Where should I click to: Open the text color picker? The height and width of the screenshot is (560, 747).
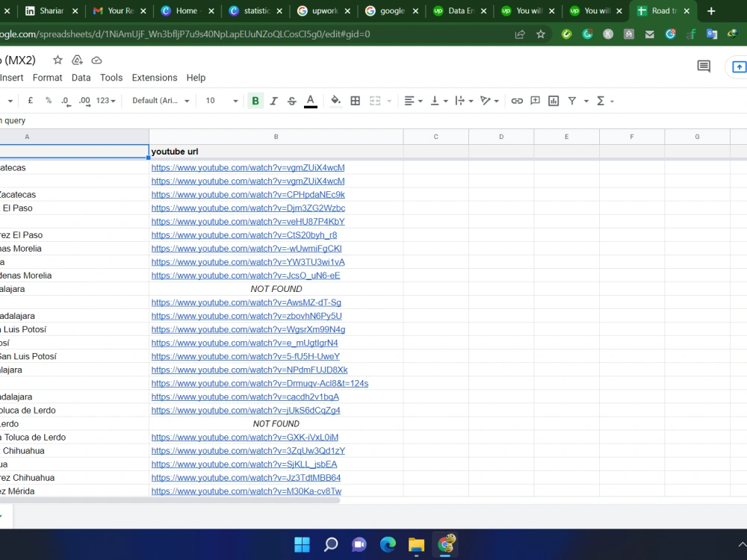(311, 101)
